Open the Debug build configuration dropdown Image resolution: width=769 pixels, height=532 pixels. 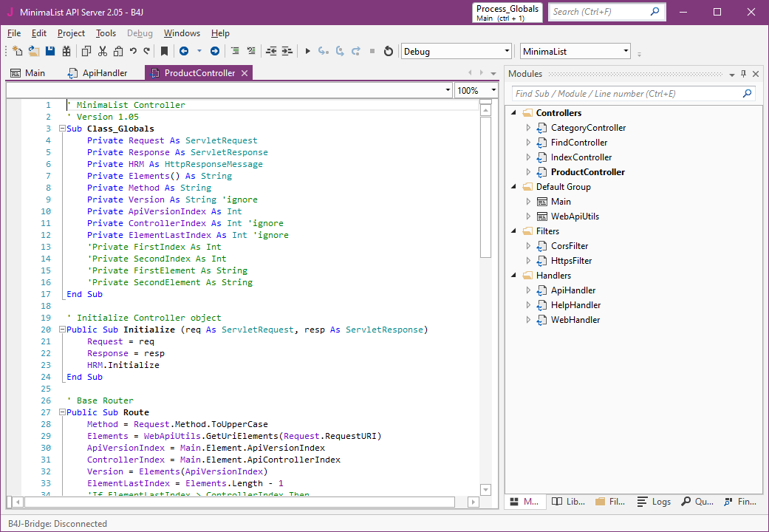coord(507,51)
